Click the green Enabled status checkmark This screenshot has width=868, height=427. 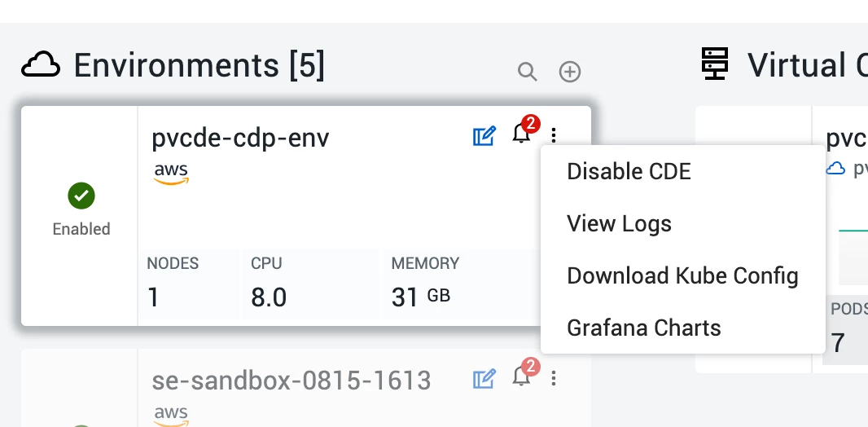click(x=81, y=196)
